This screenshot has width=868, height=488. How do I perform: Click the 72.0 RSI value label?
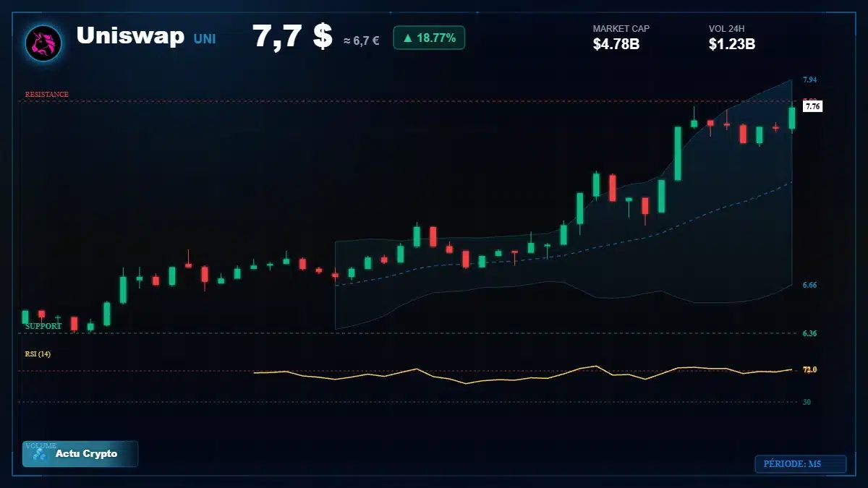click(809, 370)
